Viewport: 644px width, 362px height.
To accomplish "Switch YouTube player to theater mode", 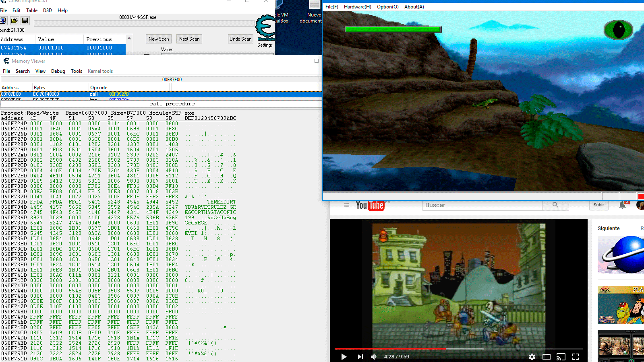I will click(547, 357).
